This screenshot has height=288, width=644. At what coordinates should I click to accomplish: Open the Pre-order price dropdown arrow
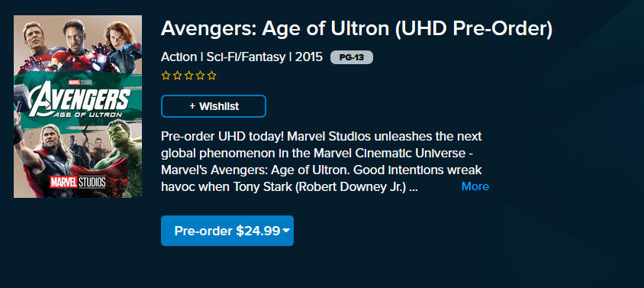[286, 231]
